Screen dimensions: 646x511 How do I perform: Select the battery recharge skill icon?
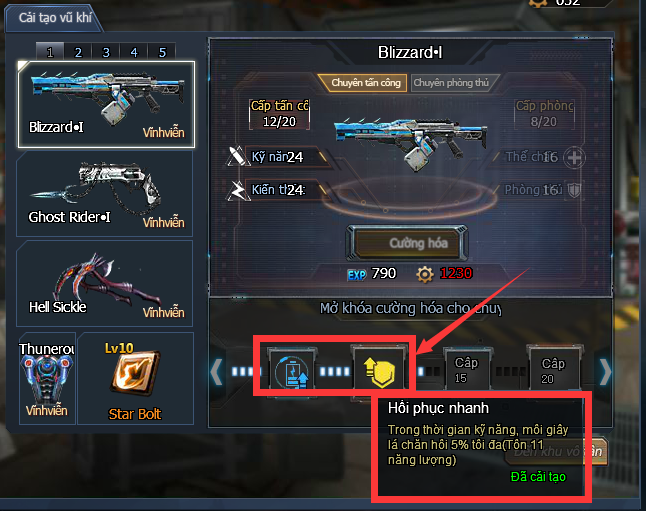(292, 372)
